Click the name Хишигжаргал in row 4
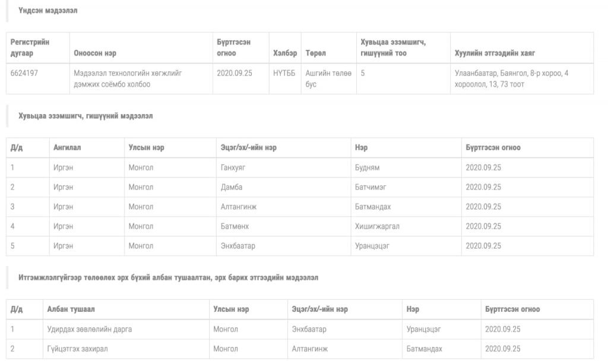Image resolution: width=608 pixels, height=364 pixels. [x=377, y=226]
